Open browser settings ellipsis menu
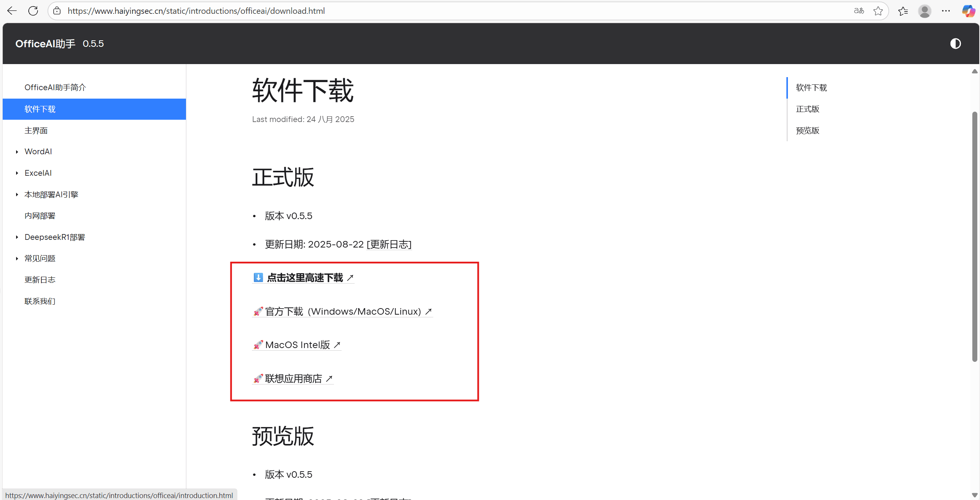The width and height of the screenshot is (980, 500). pos(946,11)
